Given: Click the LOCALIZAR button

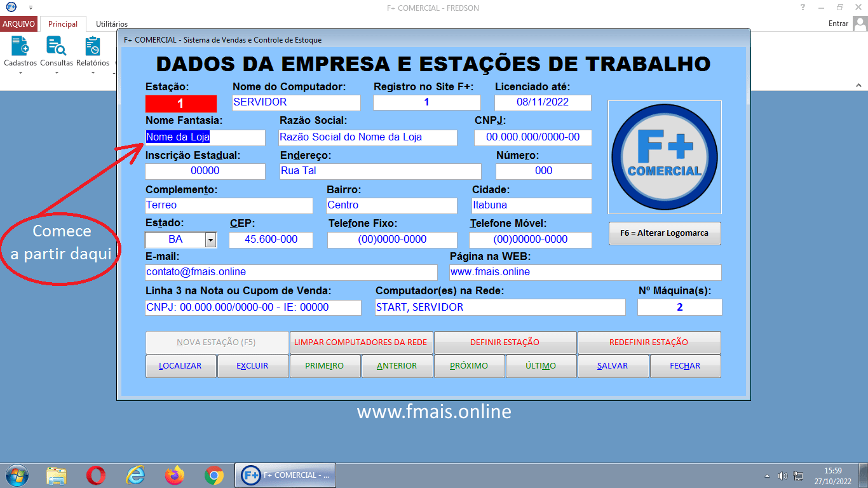Looking at the screenshot, I should click(x=181, y=366).
